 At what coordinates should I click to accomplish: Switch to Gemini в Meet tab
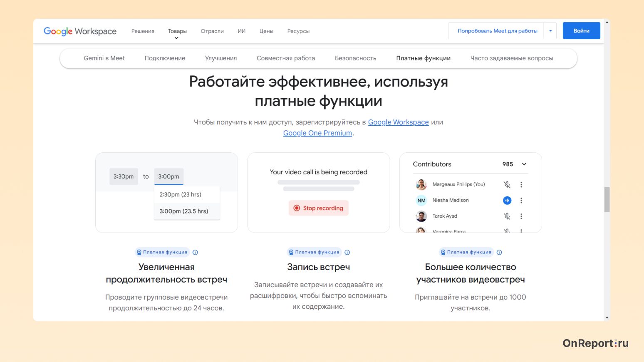[x=104, y=58]
